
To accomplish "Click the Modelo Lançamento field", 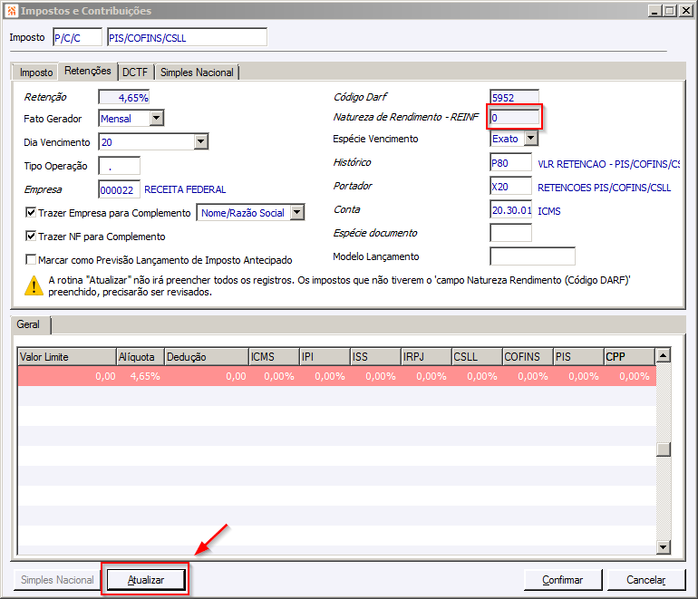I will click(532, 256).
